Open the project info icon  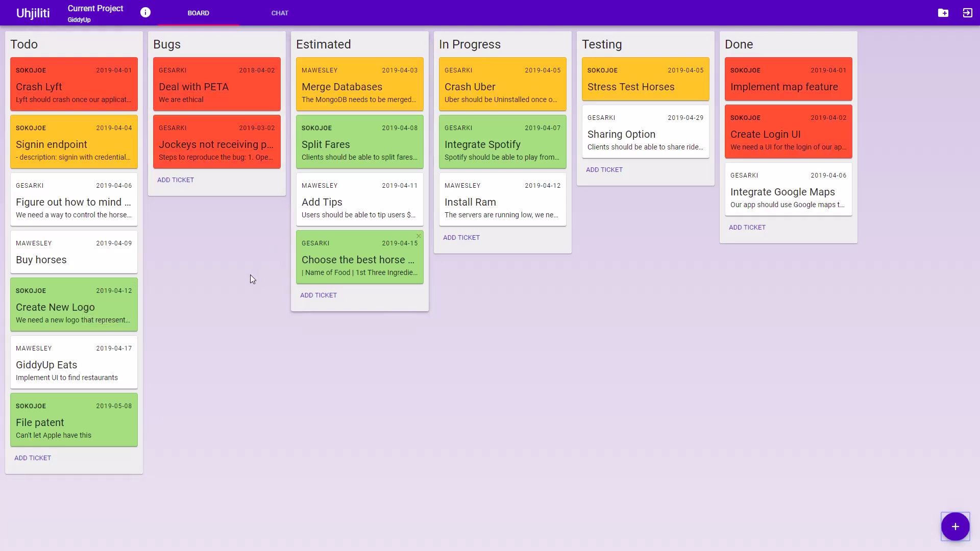145,13
